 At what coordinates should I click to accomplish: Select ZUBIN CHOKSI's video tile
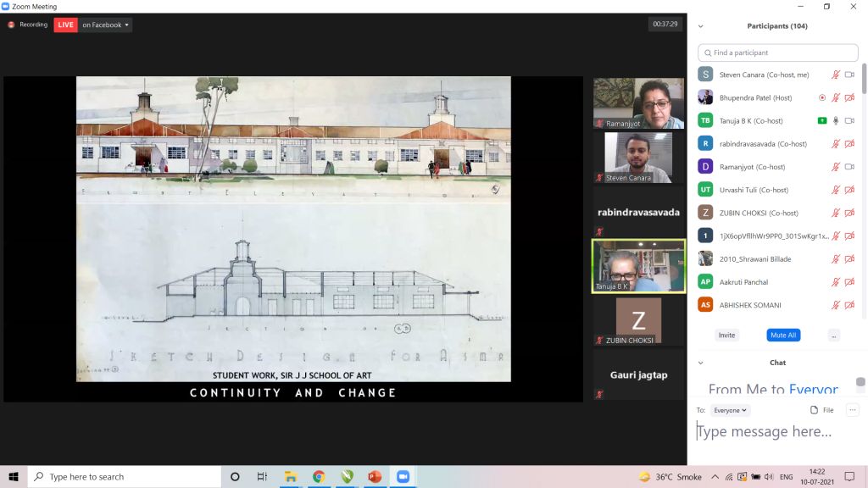tap(639, 320)
